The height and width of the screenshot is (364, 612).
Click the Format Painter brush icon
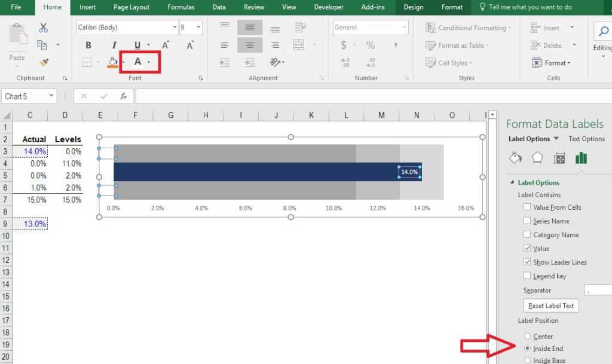[43, 62]
